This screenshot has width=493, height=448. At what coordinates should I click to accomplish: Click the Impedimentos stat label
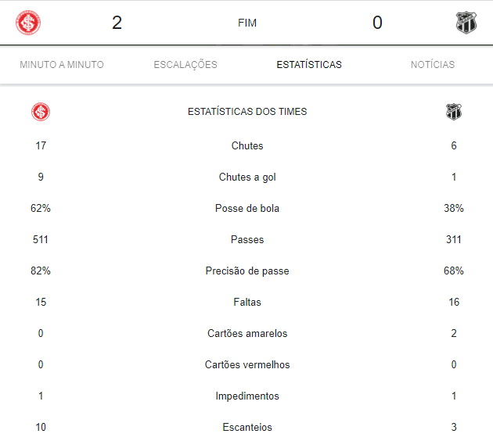[247, 396]
